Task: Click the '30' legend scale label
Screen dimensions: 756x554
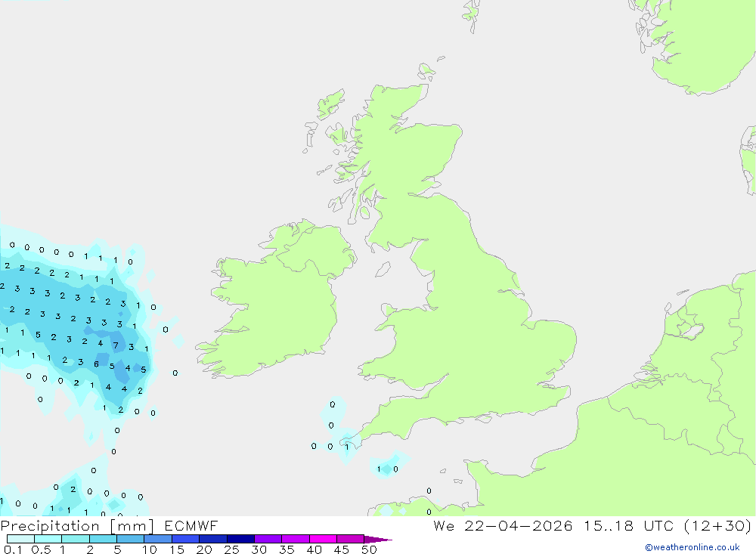Action: 259,549
